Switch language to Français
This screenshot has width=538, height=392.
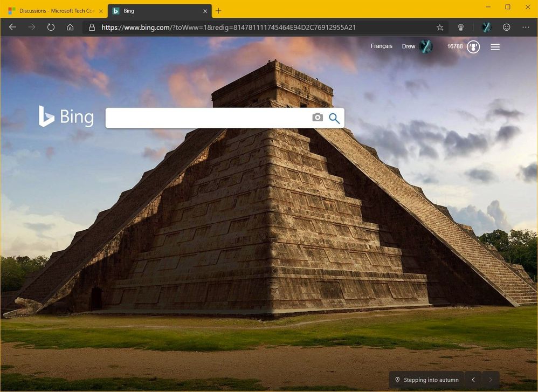coord(381,46)
